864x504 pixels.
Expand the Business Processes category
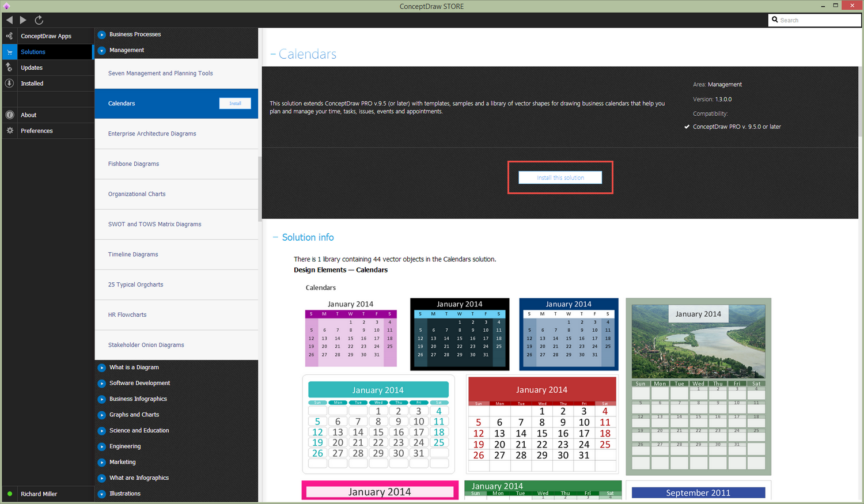(x=102, y=35)
